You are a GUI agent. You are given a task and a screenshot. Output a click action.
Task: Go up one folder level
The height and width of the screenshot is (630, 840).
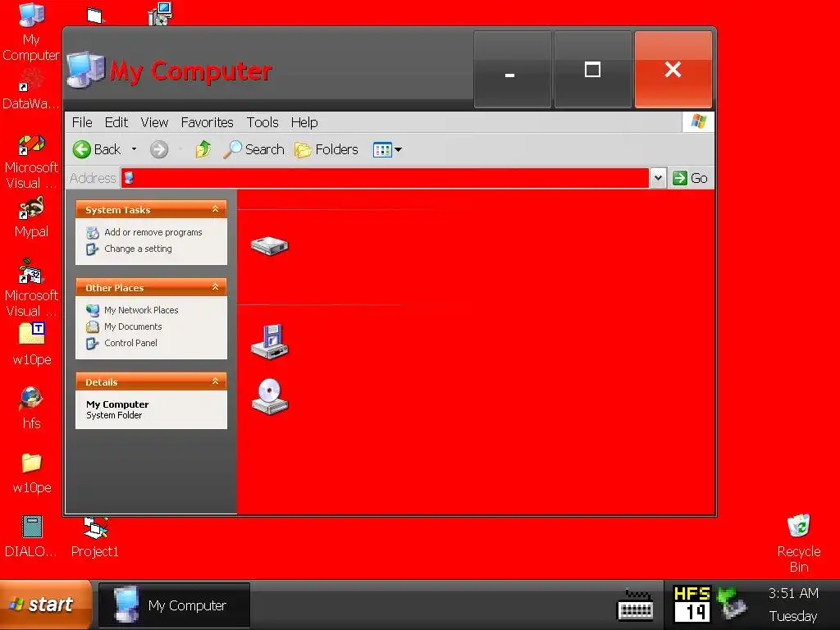click(x=203, y=149)
